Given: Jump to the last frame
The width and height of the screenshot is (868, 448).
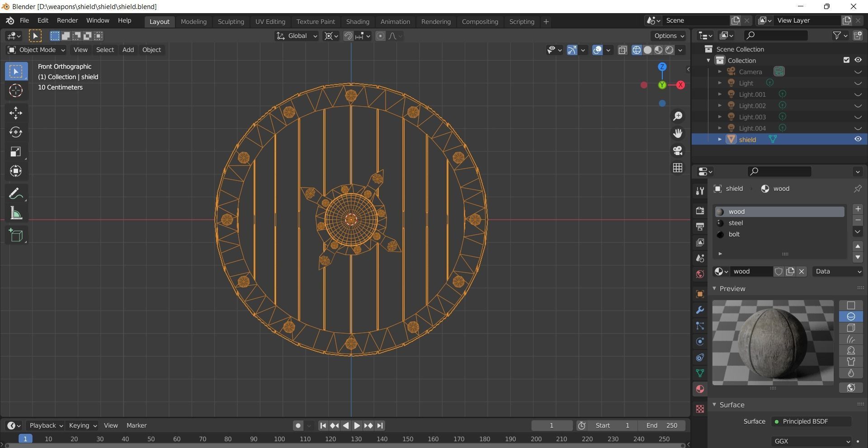Looking at the screenshot, I should click(x=380, y=425).
